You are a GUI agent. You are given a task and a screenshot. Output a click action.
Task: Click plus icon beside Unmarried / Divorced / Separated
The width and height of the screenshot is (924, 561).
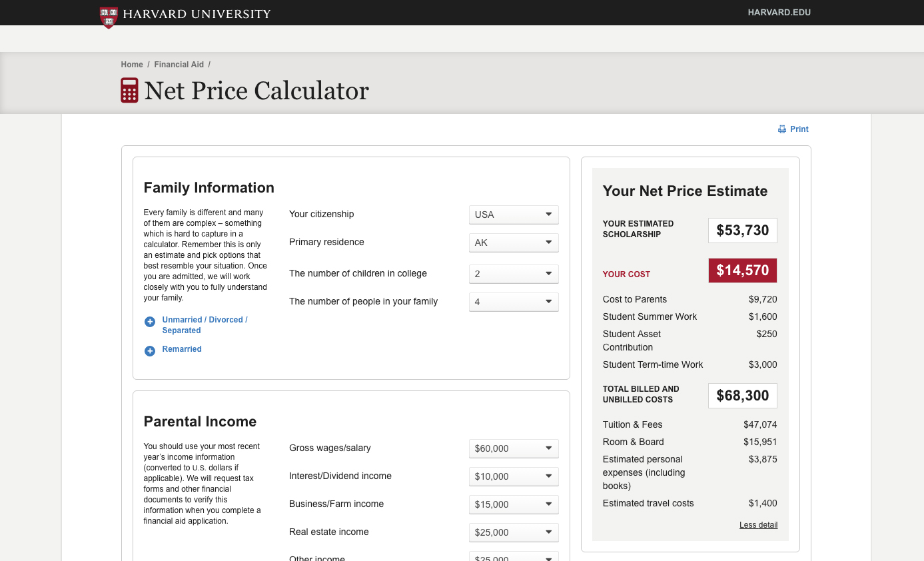click(x=150, y=322)
